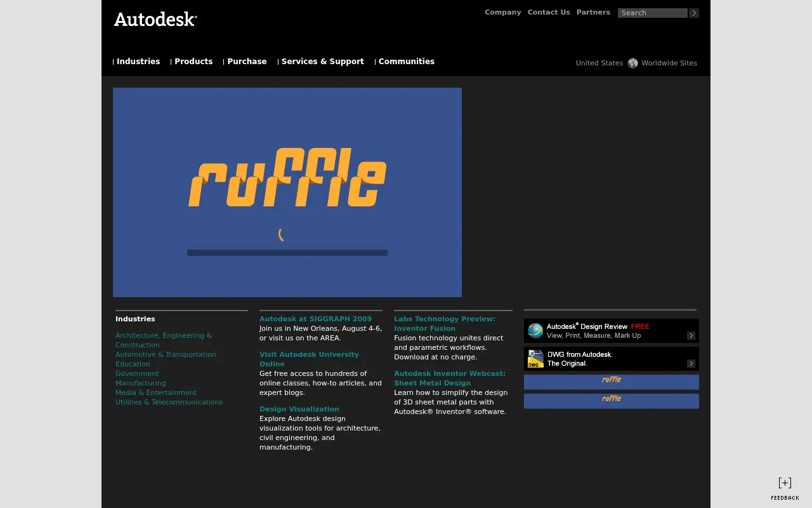Open Autodesk at SIGGRAPH 2009 link
The image size is (812, 508).
tap(315, 319)
